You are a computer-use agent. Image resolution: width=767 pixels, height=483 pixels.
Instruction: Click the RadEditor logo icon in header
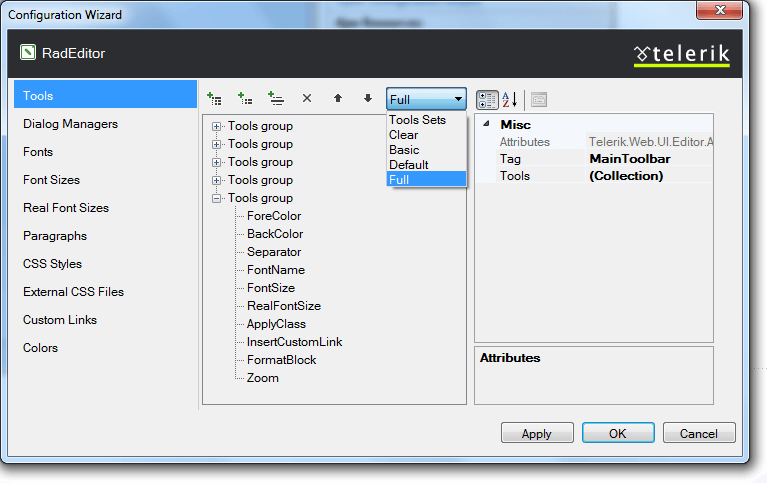[x=28, y=52]
